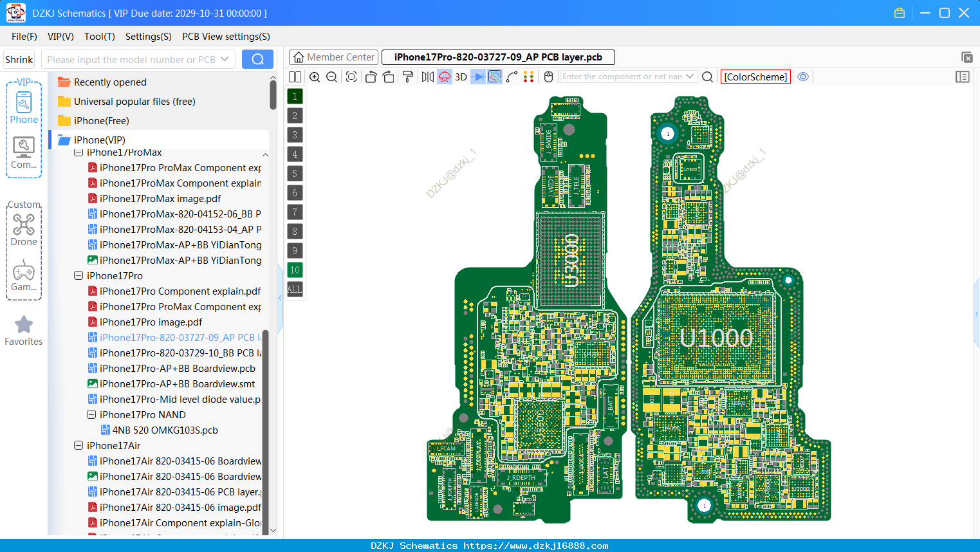Select the paint roller tool

408,77
